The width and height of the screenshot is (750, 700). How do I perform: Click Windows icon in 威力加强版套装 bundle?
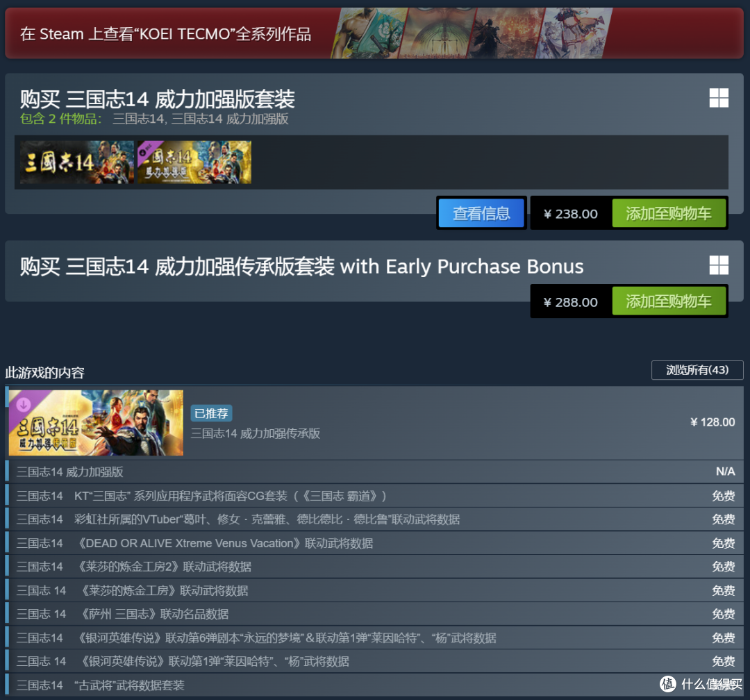[719, 98]
